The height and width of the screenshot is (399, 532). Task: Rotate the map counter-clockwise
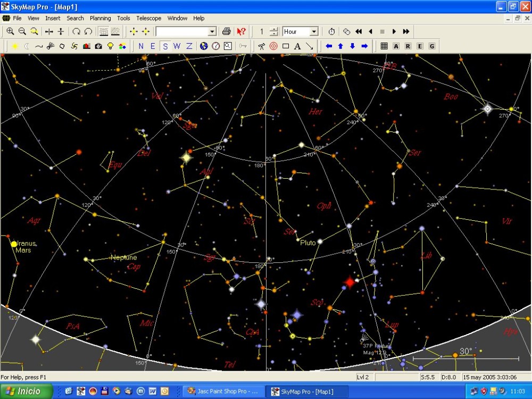coord(88,31)
